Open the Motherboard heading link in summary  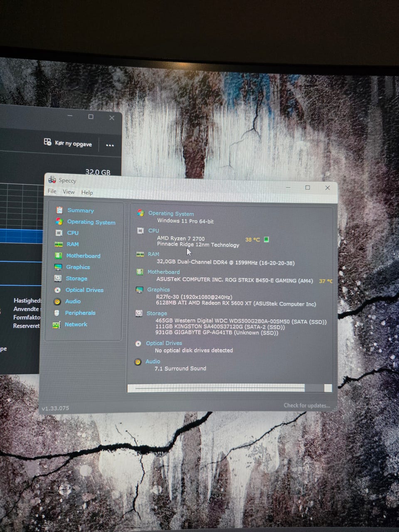coord(164,272)
